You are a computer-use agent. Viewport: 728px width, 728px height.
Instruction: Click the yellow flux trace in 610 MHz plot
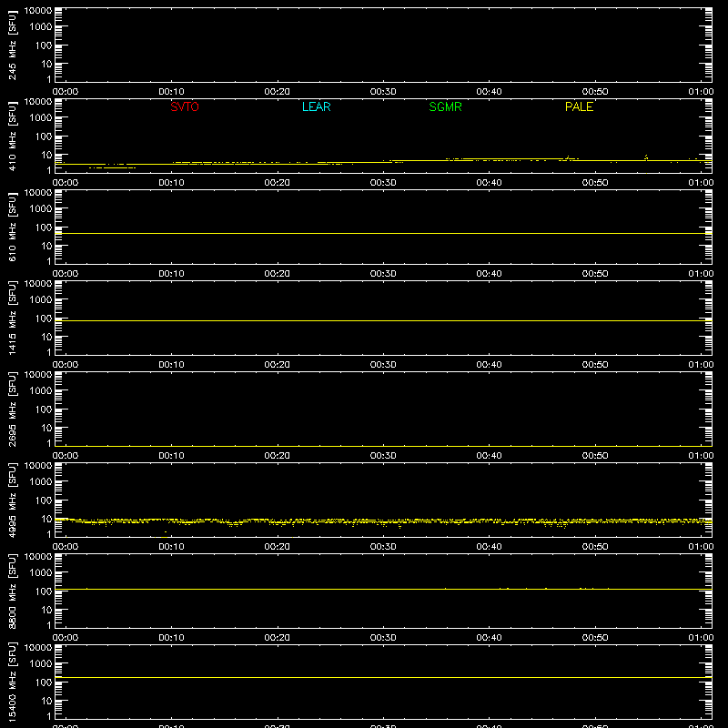click(383, 234)
